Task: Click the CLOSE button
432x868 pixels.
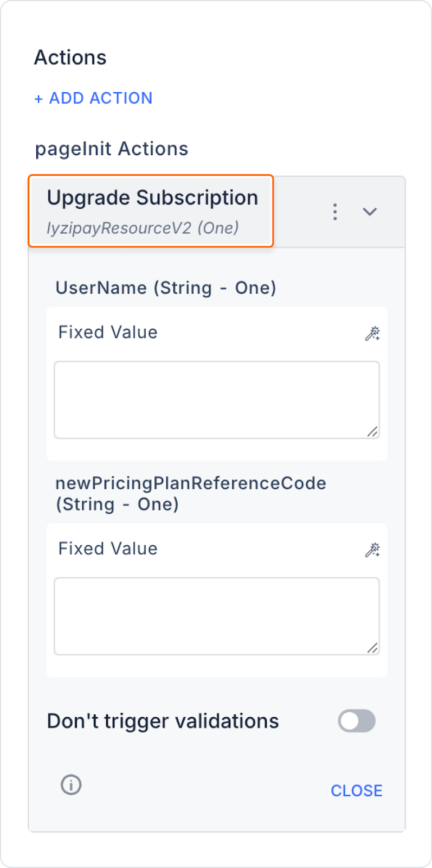Action: click(x=357, y=790)
